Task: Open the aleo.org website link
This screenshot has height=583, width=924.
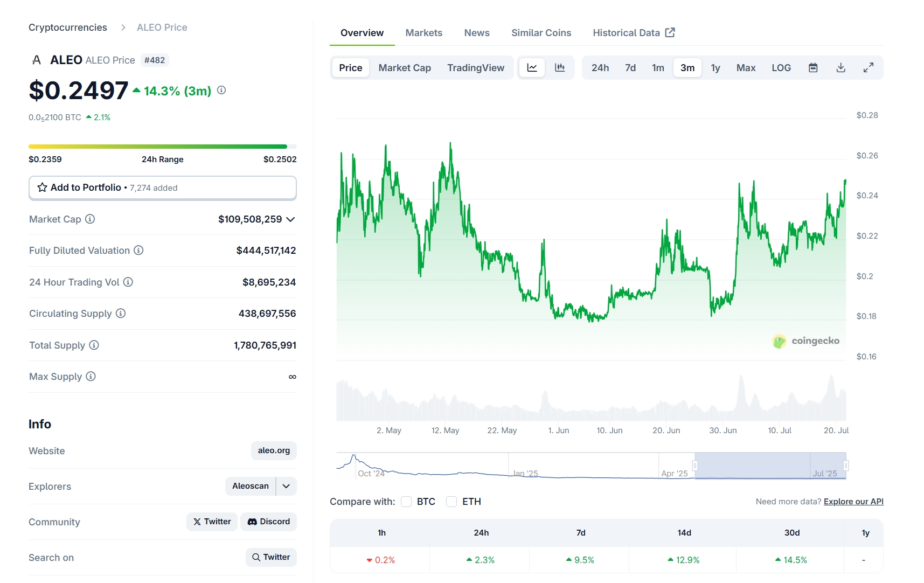Action: [x=274, y=450]
